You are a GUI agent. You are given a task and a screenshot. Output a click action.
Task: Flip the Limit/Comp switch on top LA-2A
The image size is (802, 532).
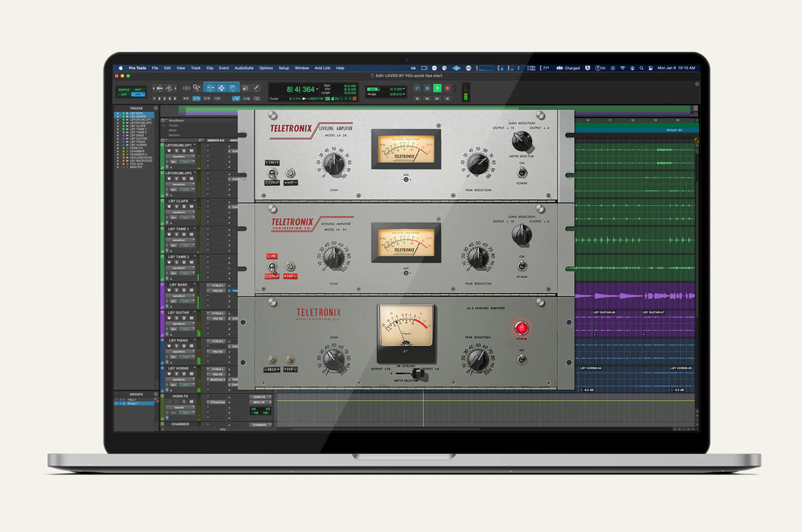[272, 173]
